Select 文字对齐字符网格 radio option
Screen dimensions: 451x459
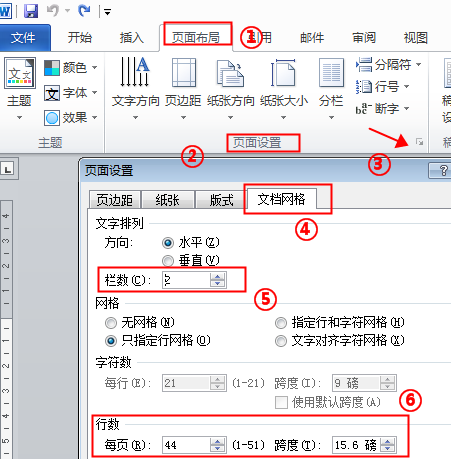pyautogui.click(x=281, y=341)
